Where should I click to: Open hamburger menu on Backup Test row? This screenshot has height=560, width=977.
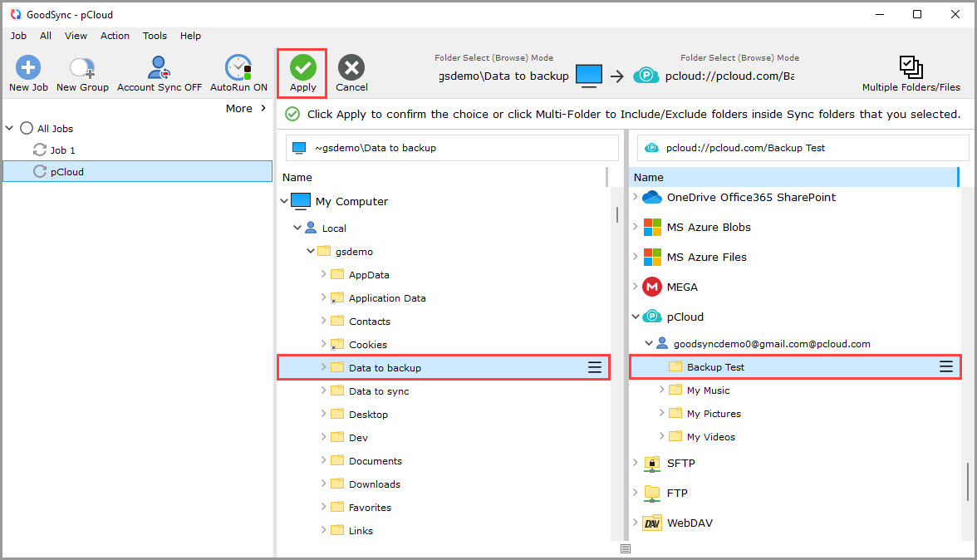point(945,367)
